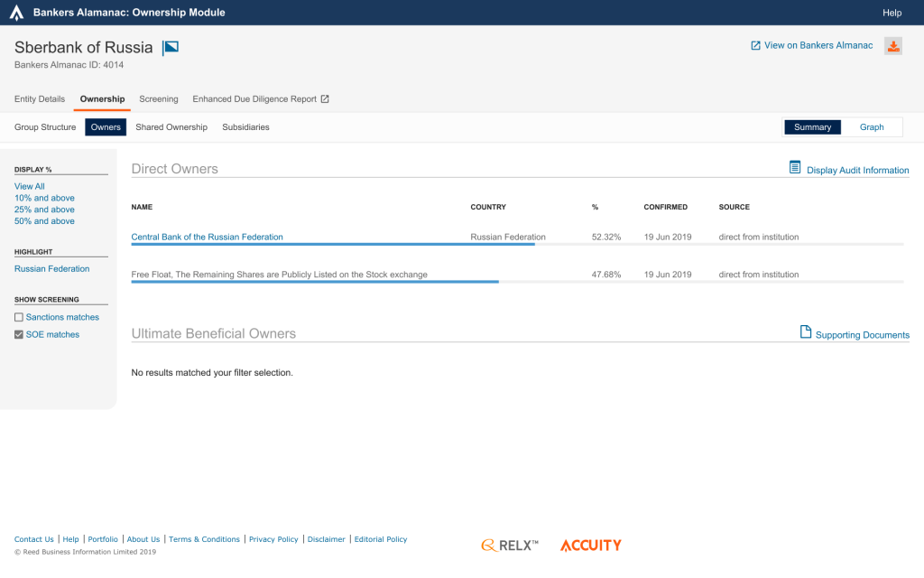Click the SOE matches label
Image resolution: width=924 pixels, height=578 pixels.
52,334
